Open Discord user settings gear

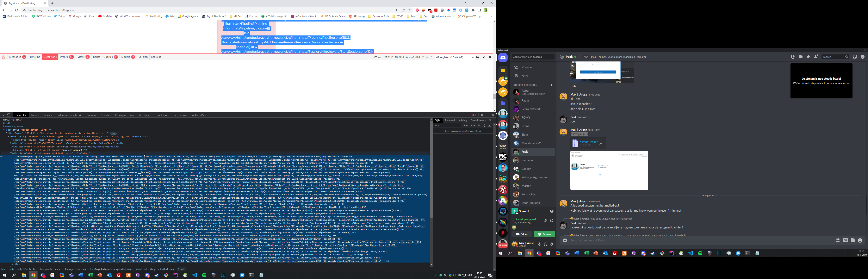552,244
